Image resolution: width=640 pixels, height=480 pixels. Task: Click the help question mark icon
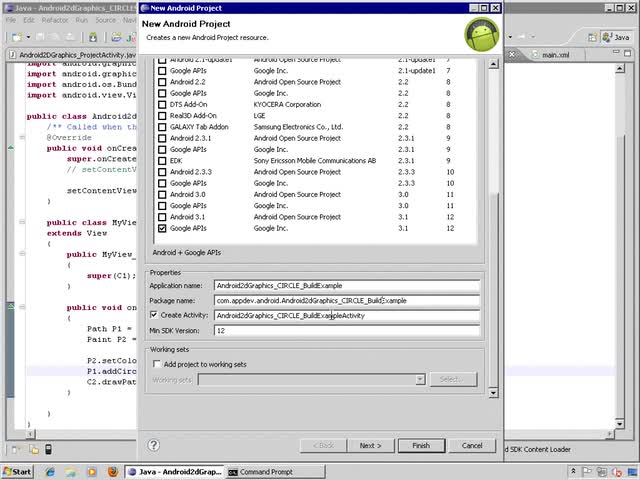(x=153, y=445)
